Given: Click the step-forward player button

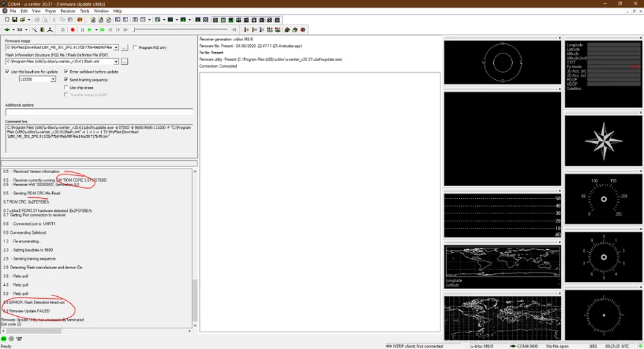Looking at the screenshot, I should point(118,30).
